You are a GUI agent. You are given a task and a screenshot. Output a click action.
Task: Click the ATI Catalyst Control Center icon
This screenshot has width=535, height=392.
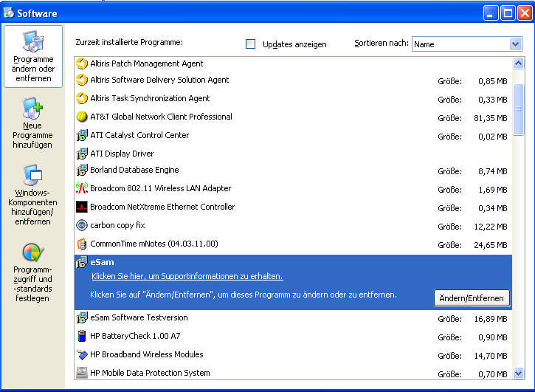pyautogui.click(x=82, y=135)
